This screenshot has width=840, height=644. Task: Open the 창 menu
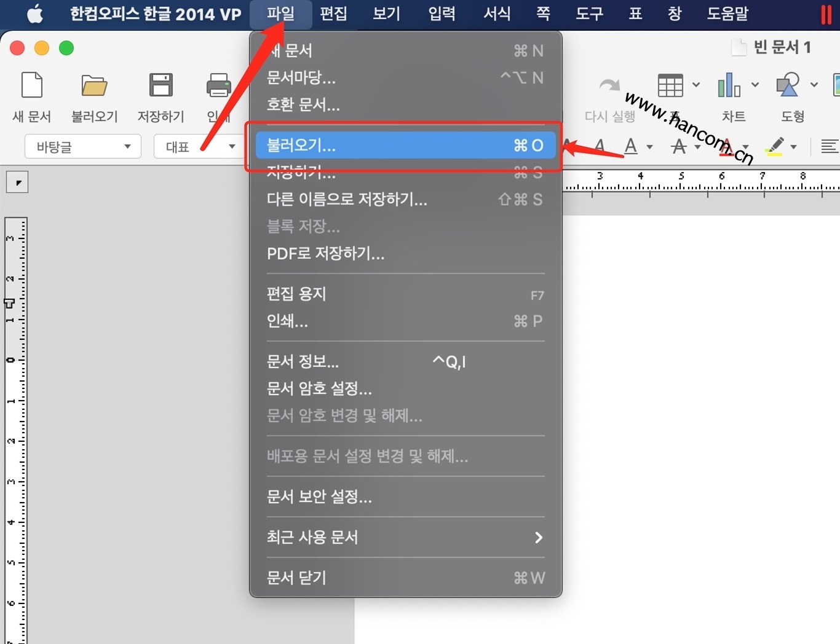tap(675, 14)
